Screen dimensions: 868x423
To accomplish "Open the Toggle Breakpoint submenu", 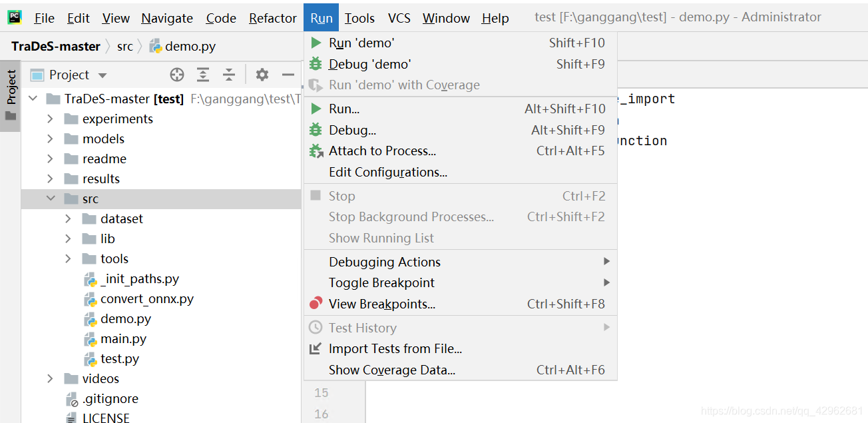I will click(x=461, y=282).
